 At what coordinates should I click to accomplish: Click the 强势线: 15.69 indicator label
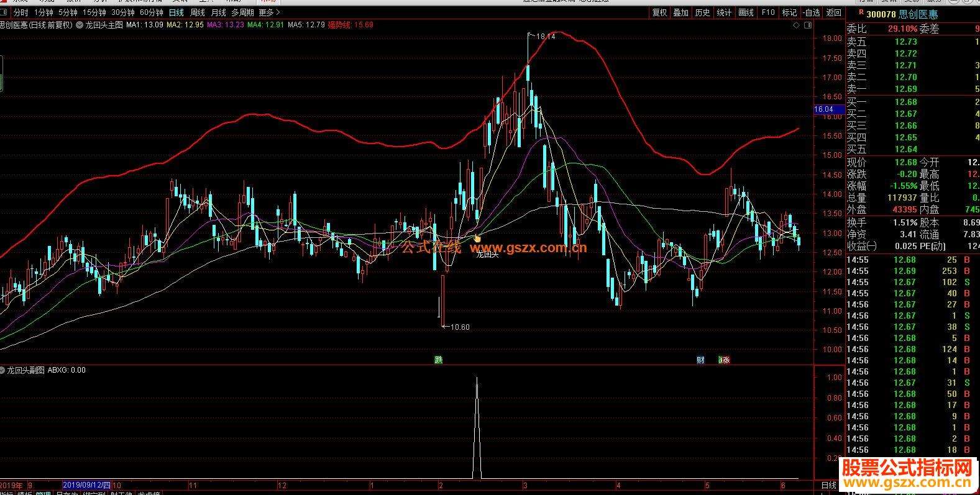[350, 25]
